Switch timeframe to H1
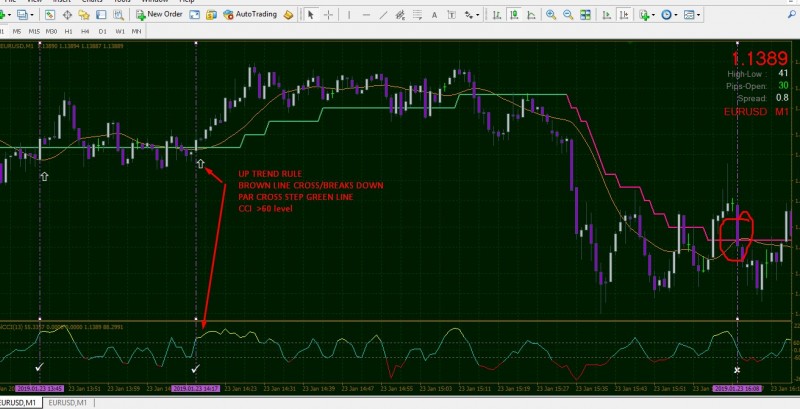This screenshot has width=800, height=409. [x=68, y=32]
